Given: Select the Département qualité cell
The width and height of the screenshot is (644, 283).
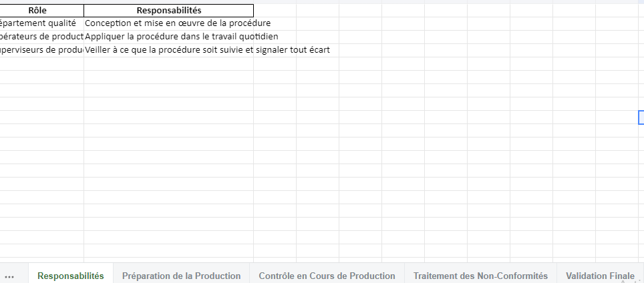Looking at the screenshot, I should [x=41, y=23].
